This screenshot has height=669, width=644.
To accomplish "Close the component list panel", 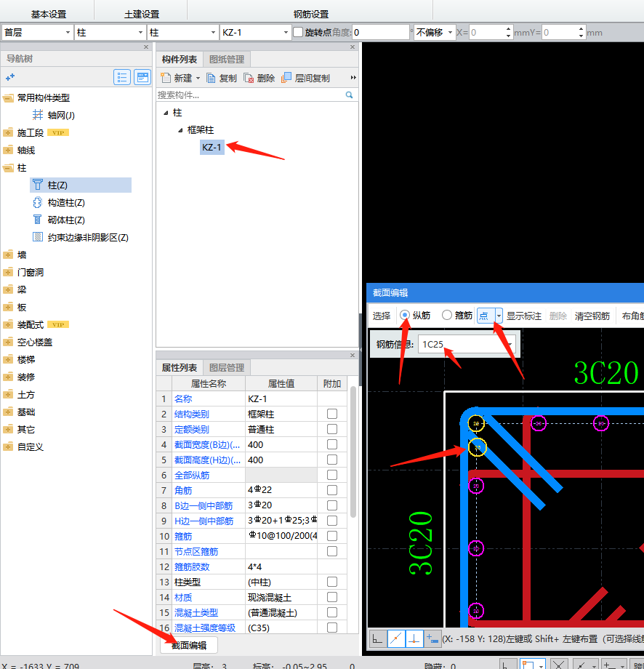I will pos(353,47).
